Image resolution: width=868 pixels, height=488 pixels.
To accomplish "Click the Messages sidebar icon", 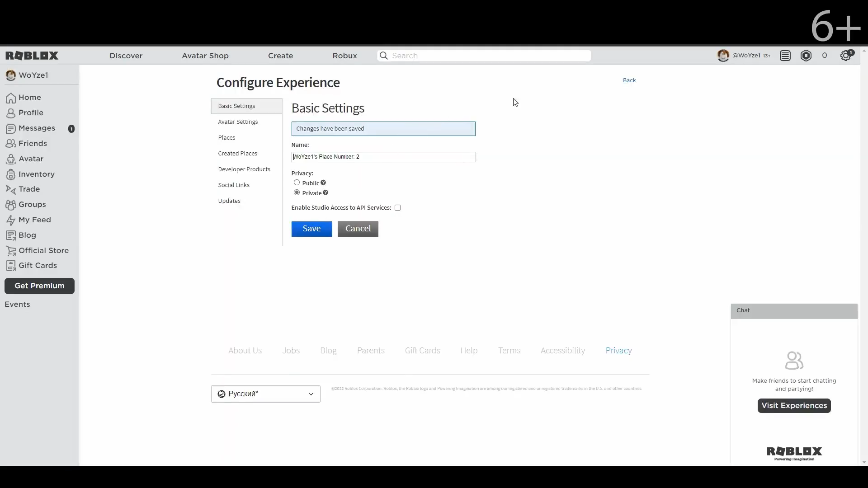I will pos(11,128).
